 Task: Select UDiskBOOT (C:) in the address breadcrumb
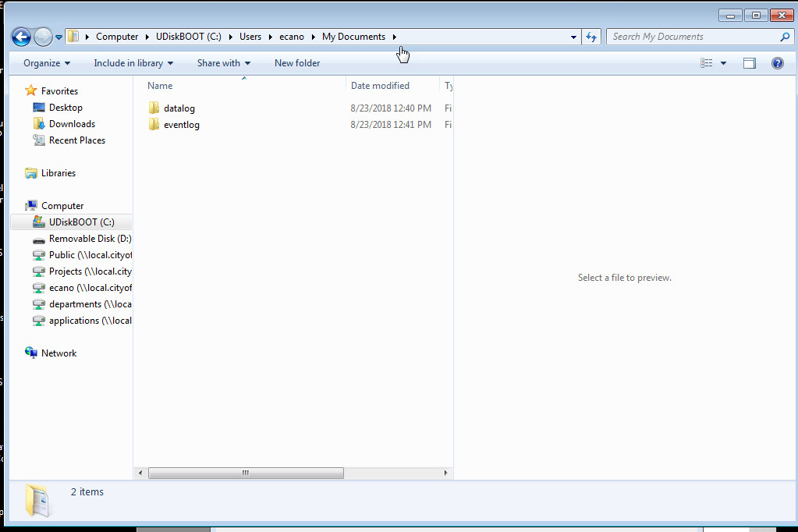pos(188,37)
